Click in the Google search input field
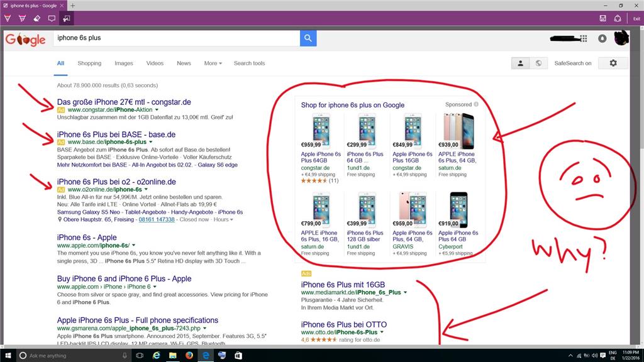Image resolution: width=644 pixels, height=362 pixels. 177,38
